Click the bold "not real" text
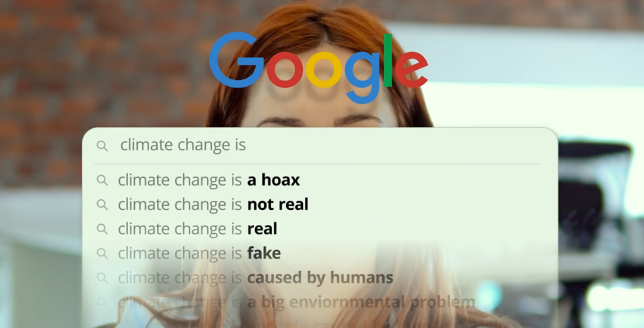The image size is (644, 328). pyautogui.click(x=278, y=205)
